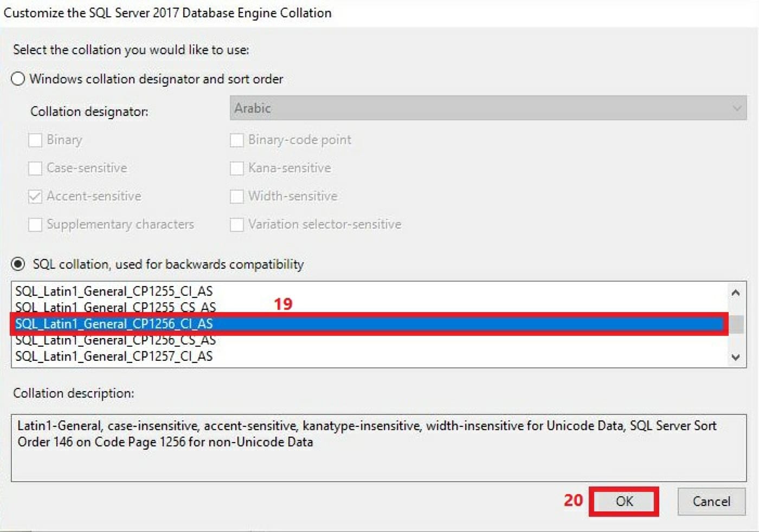Click inside the Collation description text box
Image resolution: width=759 pixels, height=532 pixels.
379,448
